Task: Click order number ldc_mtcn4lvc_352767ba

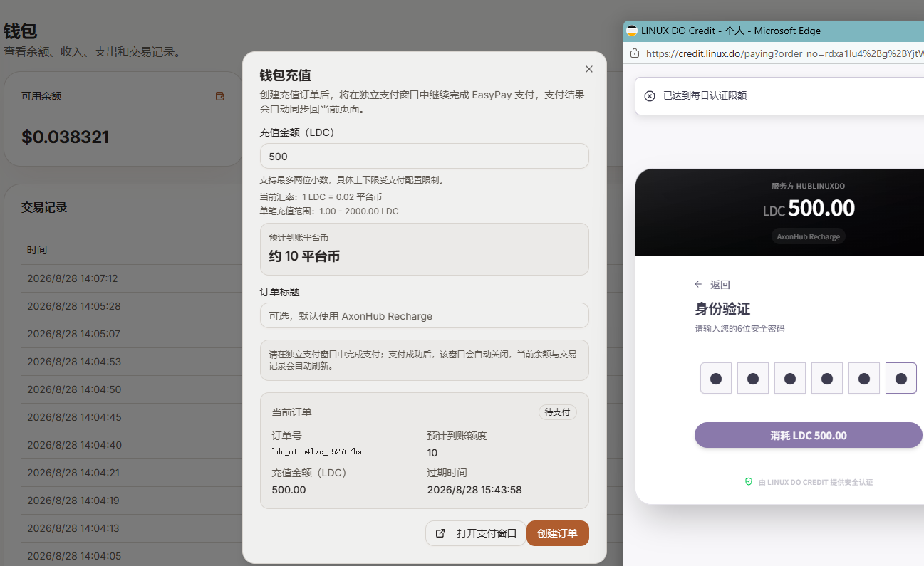Action: point(317,451)
